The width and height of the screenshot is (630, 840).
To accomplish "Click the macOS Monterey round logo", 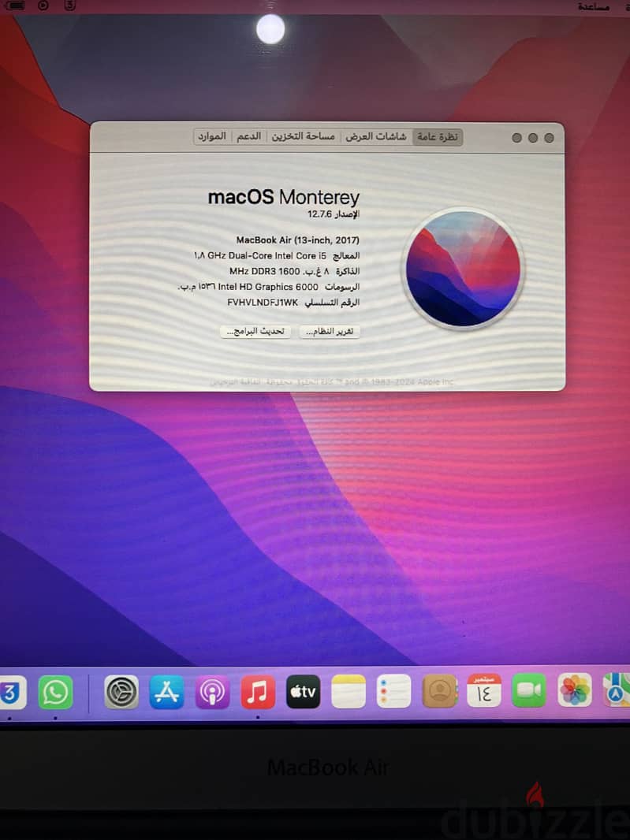I will [464, 269].
